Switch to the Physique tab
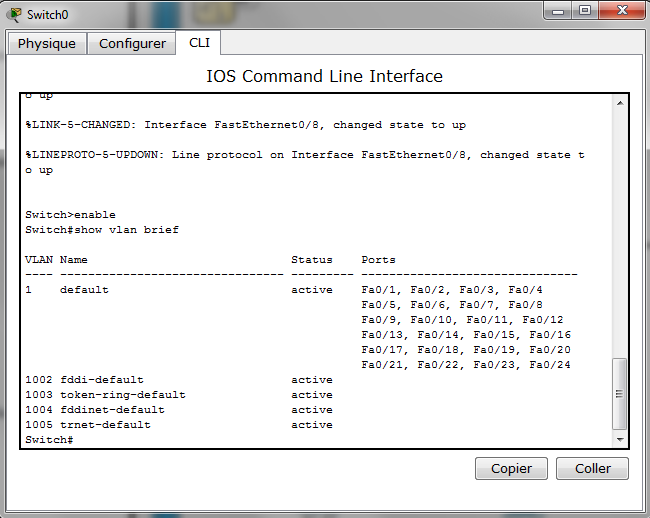650x518 pixels. [x=47, y=44]
